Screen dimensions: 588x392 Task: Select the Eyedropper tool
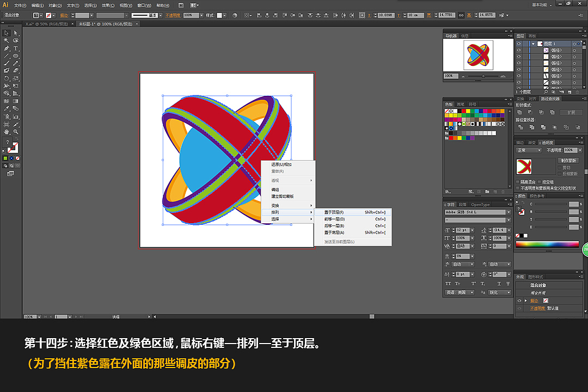coord(7,108)
